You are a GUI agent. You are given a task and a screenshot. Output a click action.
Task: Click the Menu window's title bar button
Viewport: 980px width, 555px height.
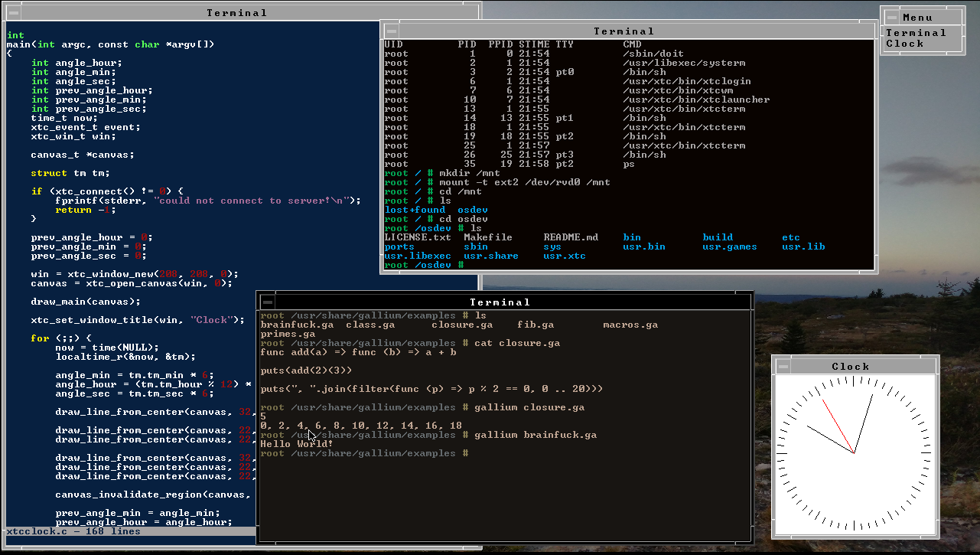[x=891, y=18]
